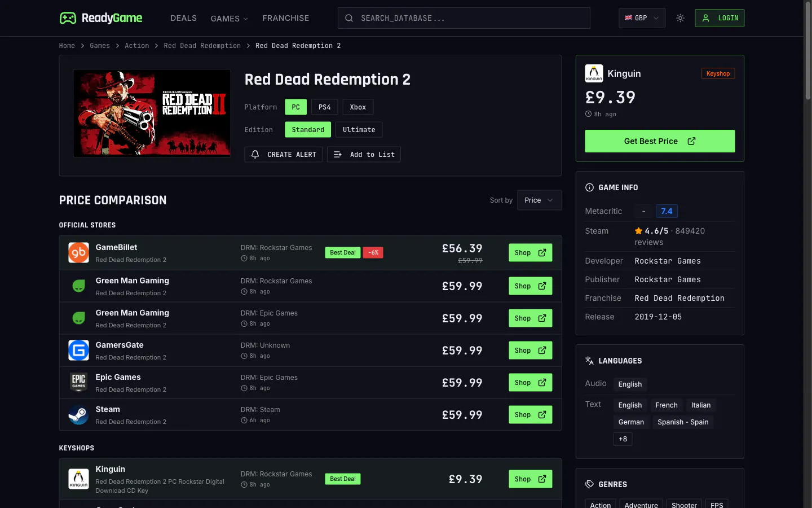The height and width of the screenshot is (508, 812).
Task: Choose the Ultimate edition
Action: [359, 130]
